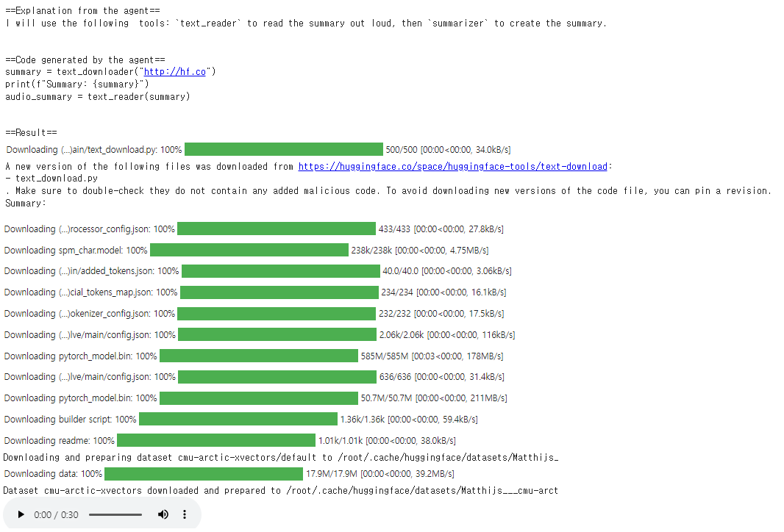
Task: Select the '==Code generated by the agent==' heading
Action: click(x=85, y=60)
